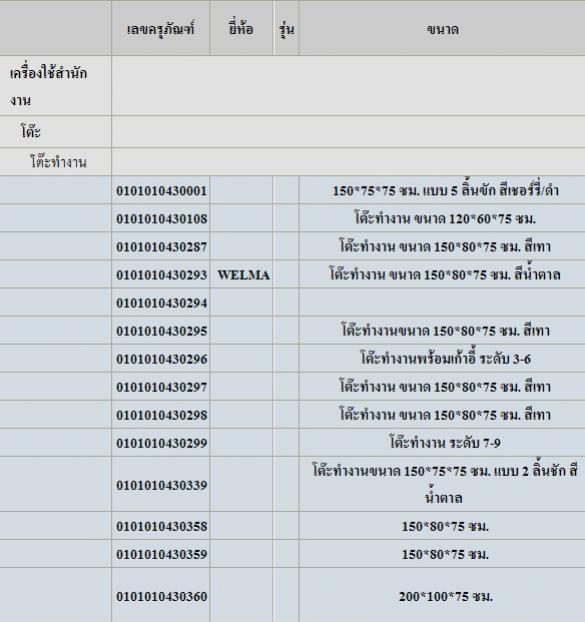Click asset number 0101010430108
This screenshot has height=622, width=585.
click(x=161, y=219)
